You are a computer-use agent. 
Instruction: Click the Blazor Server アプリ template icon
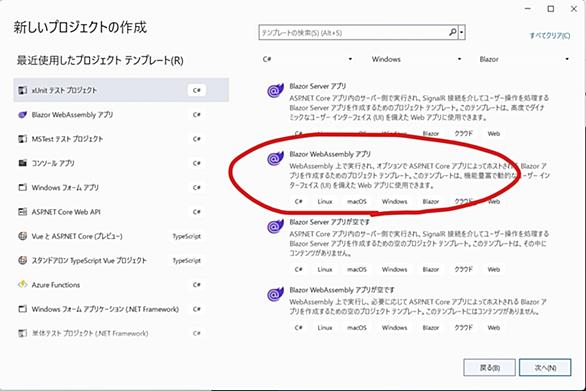(x=275, y=90)
